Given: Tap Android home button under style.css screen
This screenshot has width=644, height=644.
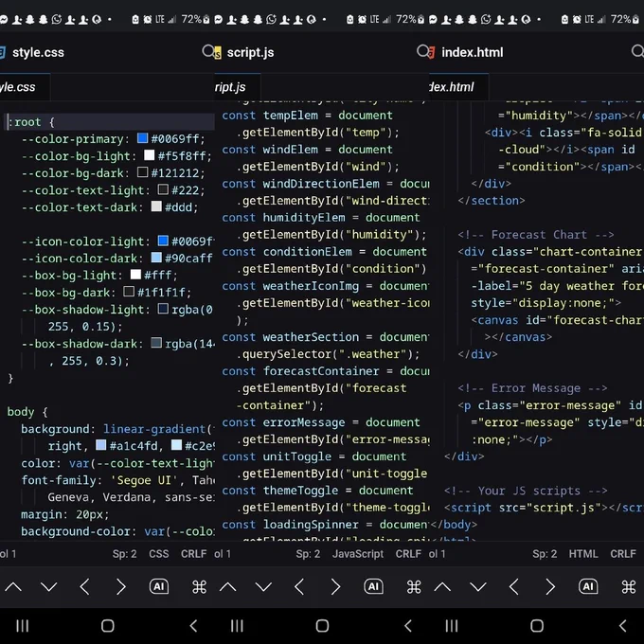Looking at the screenshot, I should (108, 626).
